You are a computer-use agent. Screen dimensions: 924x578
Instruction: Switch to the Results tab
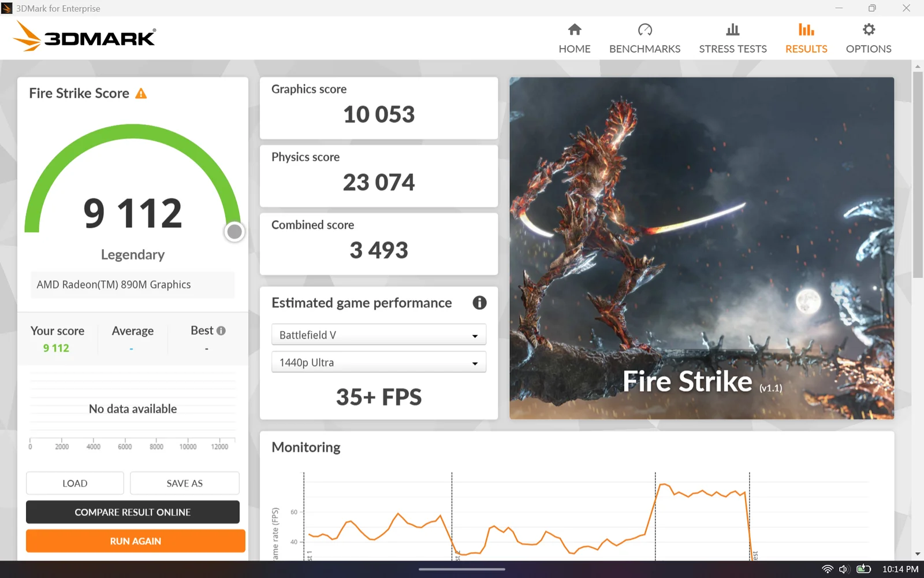(x=806, y=38)
